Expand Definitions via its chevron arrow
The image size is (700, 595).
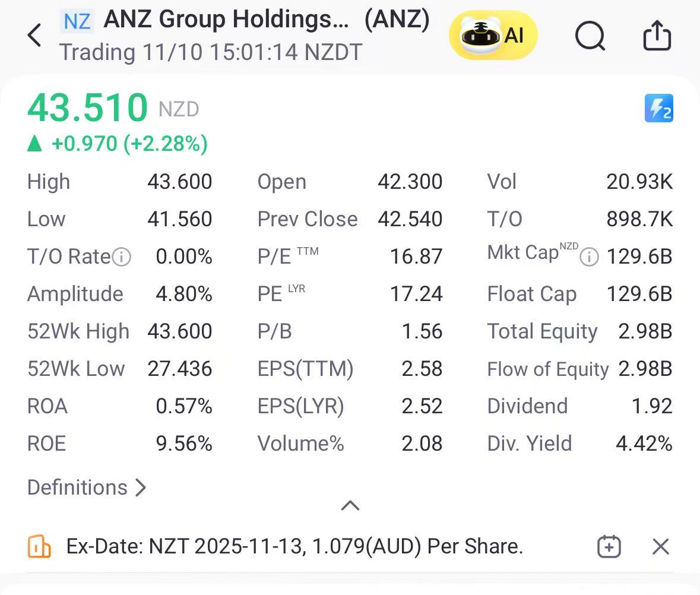pyautogui.click(x=141, y=488)
